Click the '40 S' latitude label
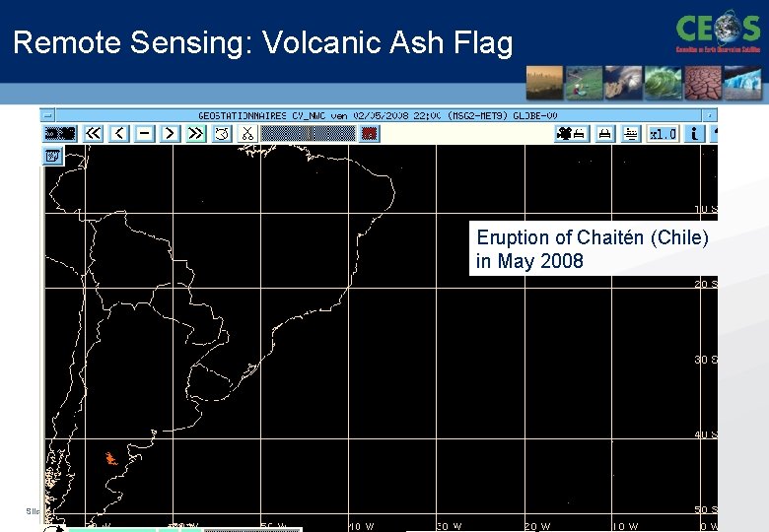The width and height of the screenshot is (769, 532). pyautogui.click(x=706, y=434)
